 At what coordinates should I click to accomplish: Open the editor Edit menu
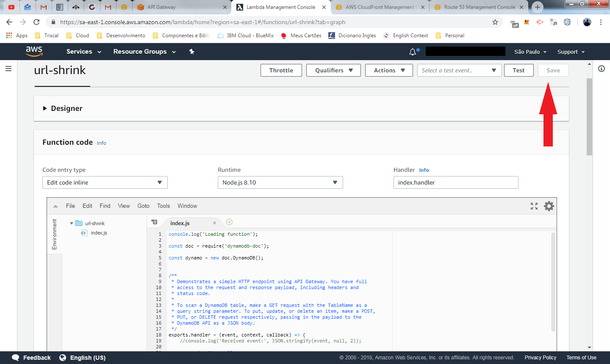pyautogui.click(x=87, y=206)
